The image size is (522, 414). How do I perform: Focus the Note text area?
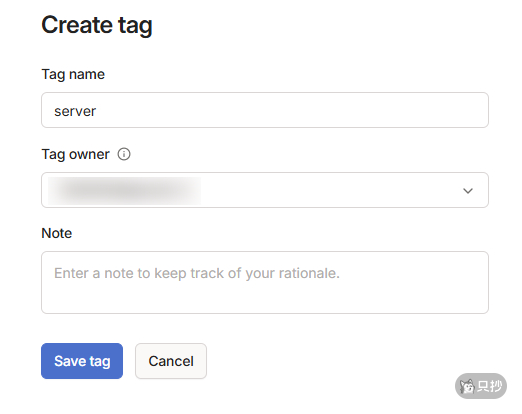click(x=265, y=282)
